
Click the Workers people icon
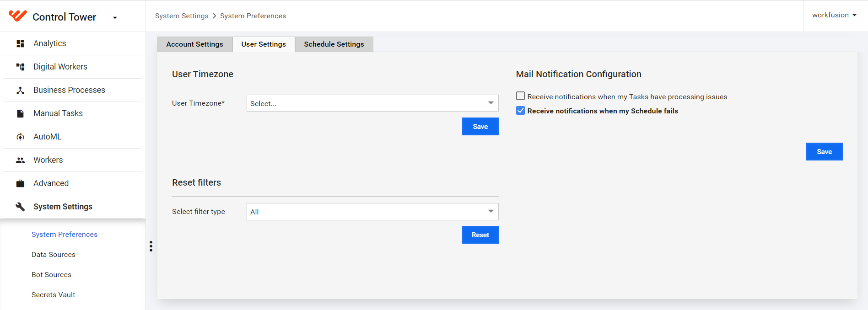pyautogui.click(x=20, y=160)
